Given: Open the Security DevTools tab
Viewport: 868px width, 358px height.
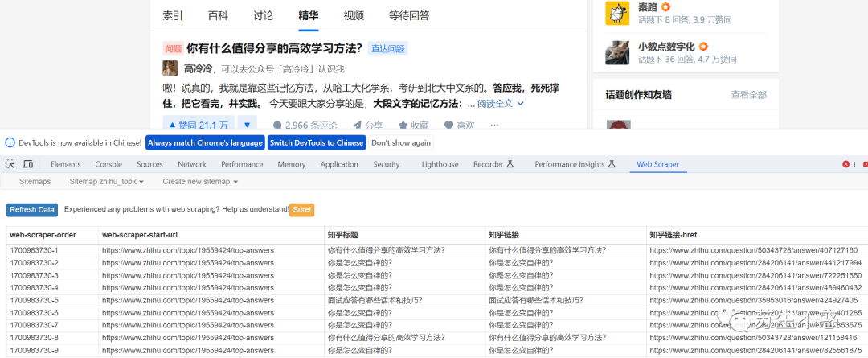Looking at the screenshot, I should [x=386, y=164].
